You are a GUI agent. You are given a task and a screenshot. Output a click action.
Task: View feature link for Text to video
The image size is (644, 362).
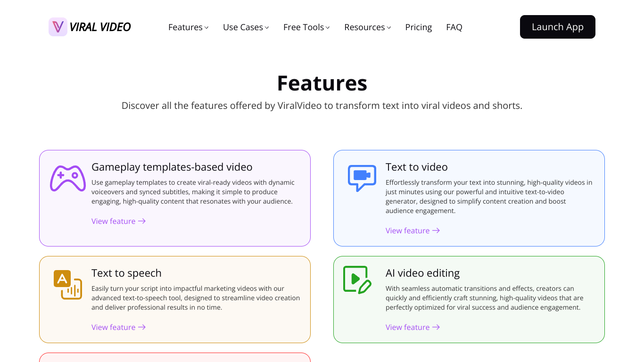point(413,230)
